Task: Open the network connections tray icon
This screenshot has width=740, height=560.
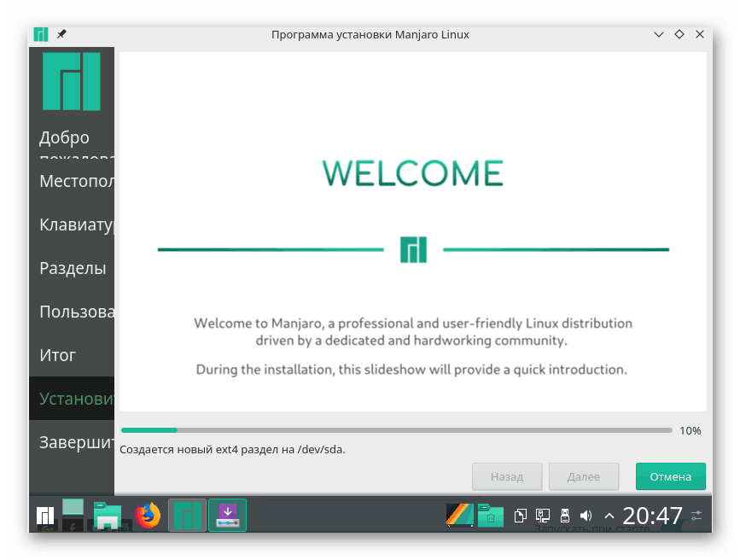Action: tap(543, 515)
